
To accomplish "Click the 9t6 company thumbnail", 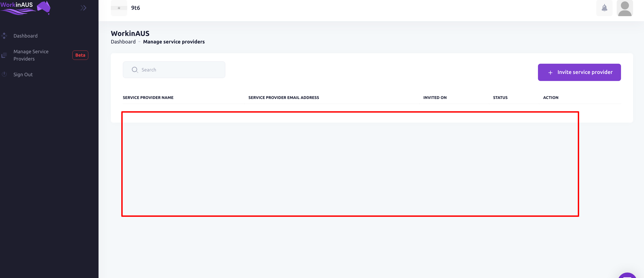I will [x=119, y=8].
